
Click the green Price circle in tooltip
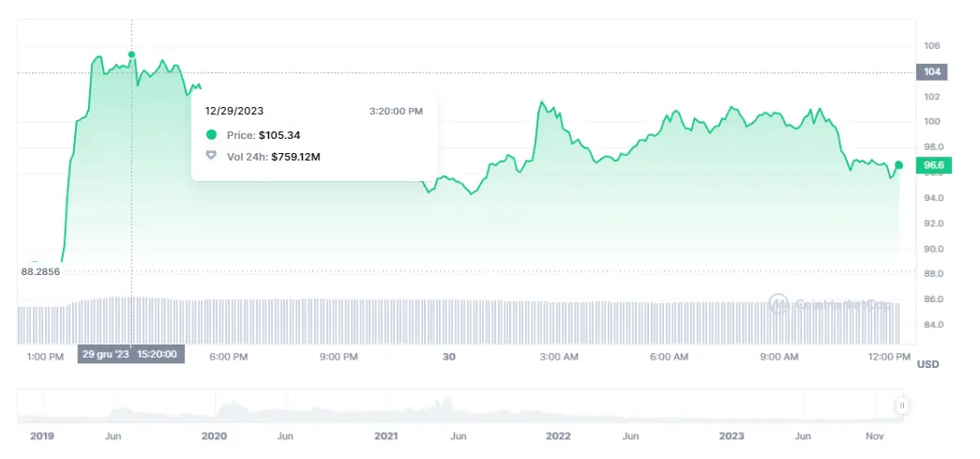212,135
